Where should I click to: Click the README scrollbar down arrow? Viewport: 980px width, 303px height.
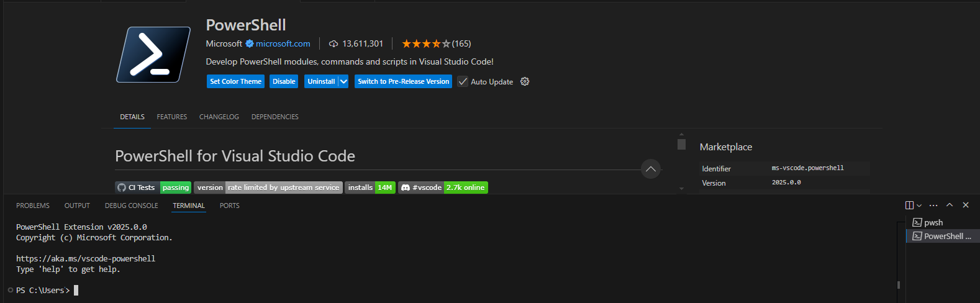coord(681,188)
